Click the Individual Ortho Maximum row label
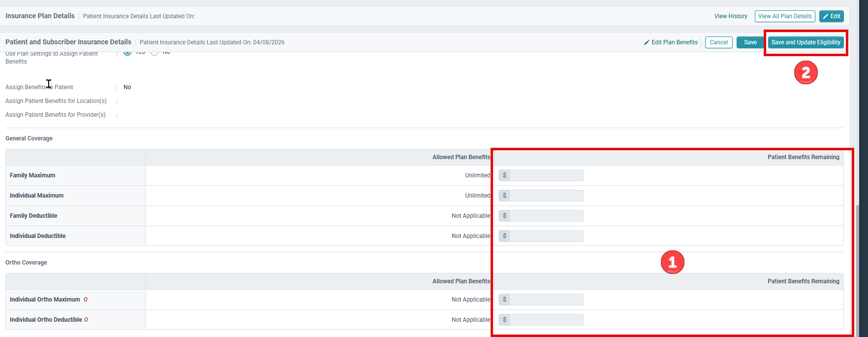The height and width of the screenshot is (337, 868). pyautogui.click(x=45, y=300)
